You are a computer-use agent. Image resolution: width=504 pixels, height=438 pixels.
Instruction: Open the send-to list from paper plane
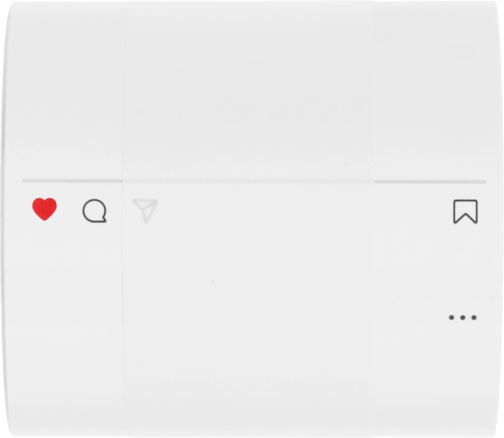tap(145, 211)
